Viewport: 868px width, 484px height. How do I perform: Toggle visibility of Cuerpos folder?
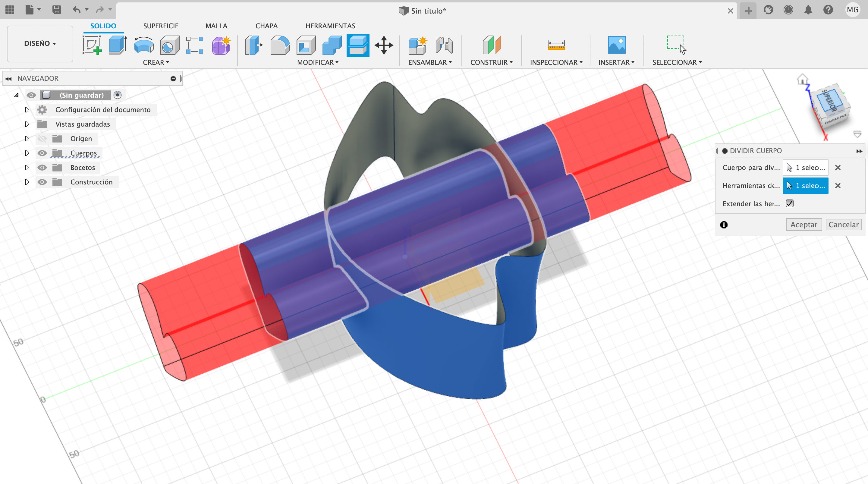42,153
